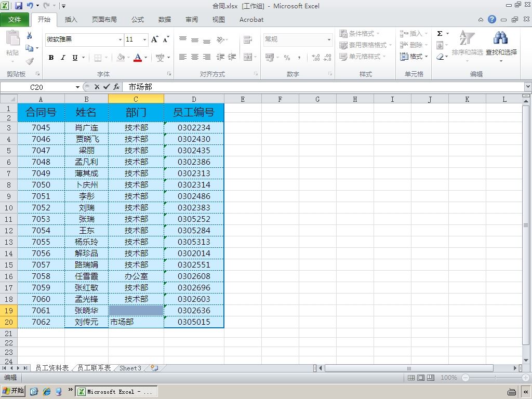Click the wrap text icon
The image size is (532, 399).
pos(248,39)
